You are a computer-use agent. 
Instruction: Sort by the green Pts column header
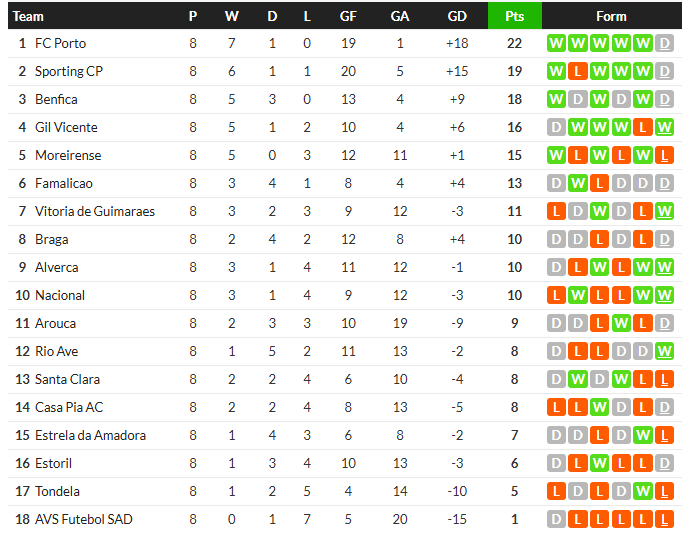514,16
